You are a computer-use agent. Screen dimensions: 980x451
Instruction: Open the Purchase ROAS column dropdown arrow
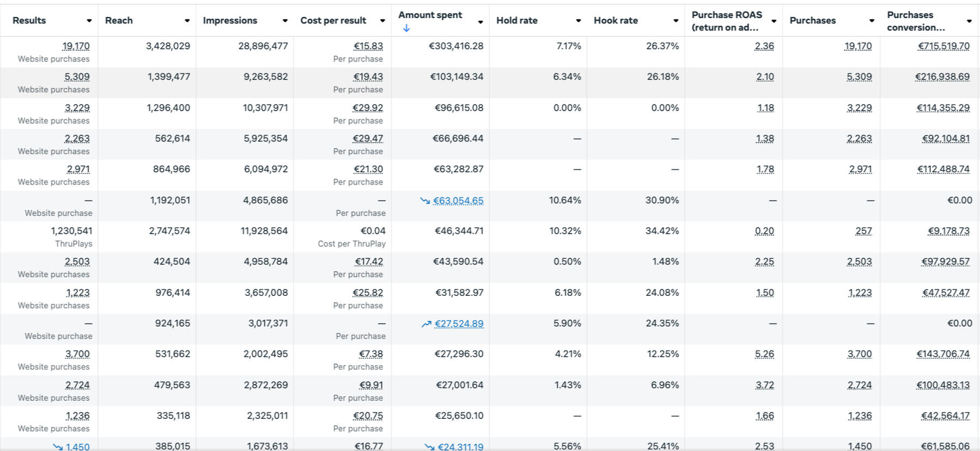tap(774, 21)
